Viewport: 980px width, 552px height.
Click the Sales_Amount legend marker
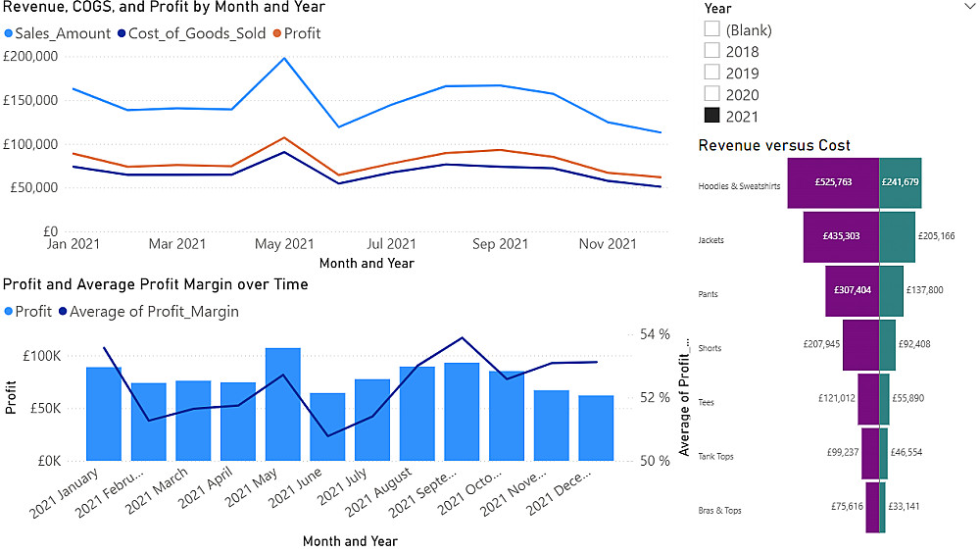pyautogui.click(x=8, y=33)
